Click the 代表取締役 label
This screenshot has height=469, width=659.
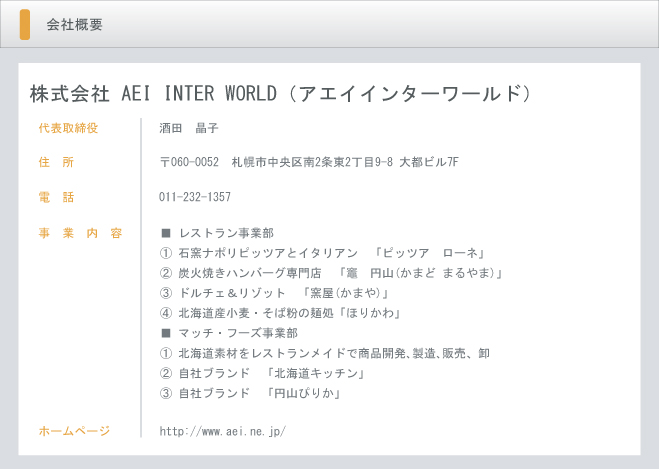(68, 128)
